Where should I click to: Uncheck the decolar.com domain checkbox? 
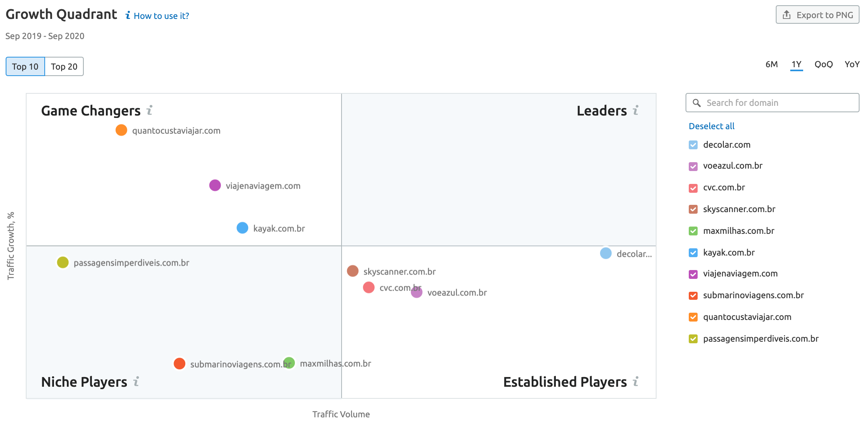coord(693,145)
